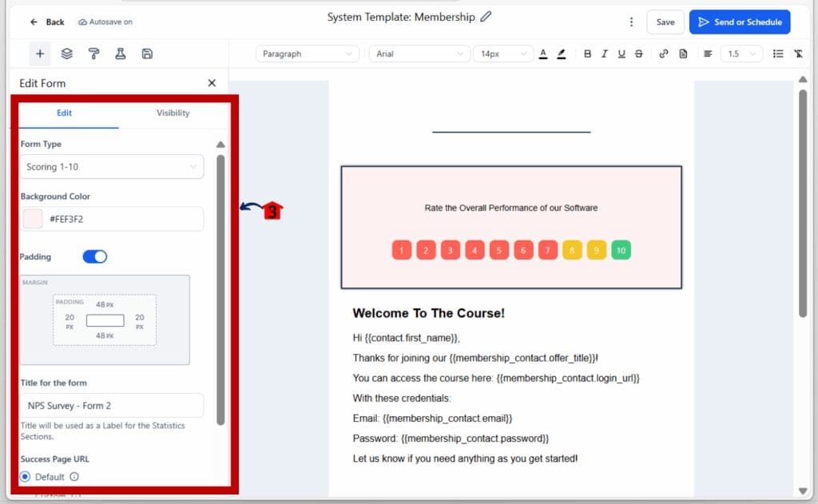
Task: Click the document custom values icon
Action: tap(684, 54)
